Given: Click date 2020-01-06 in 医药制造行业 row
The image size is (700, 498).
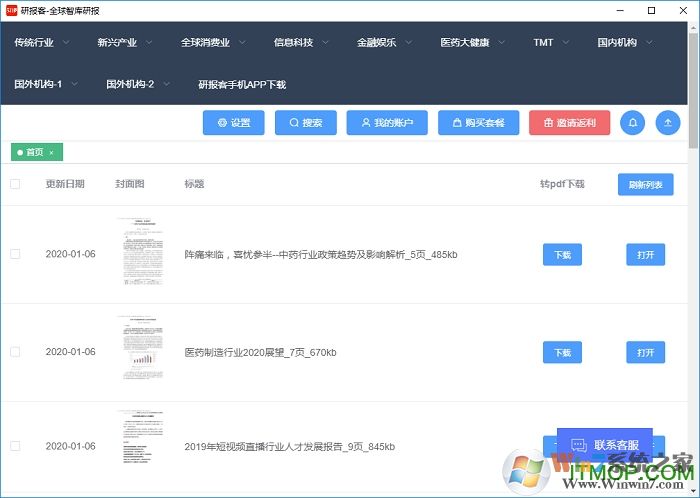Looking at the screenshot, I should click(x=71, y=352).
